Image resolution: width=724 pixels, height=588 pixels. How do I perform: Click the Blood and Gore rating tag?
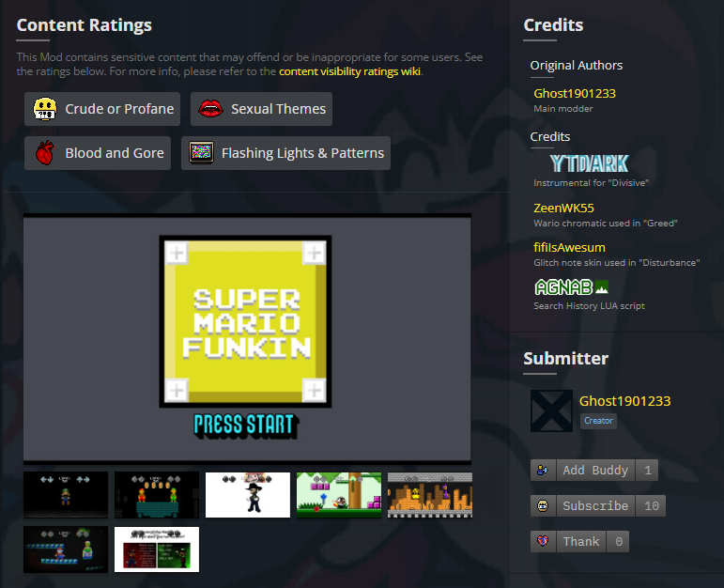98,153
